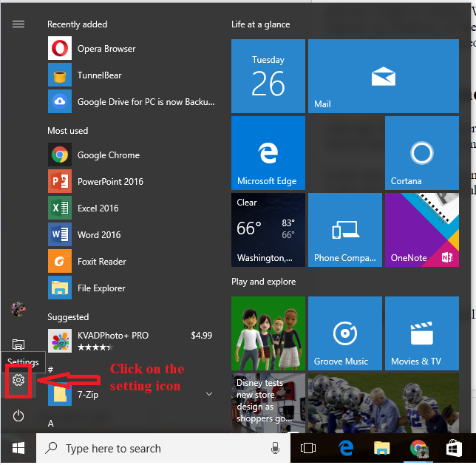This screenshot has width=476, height=465.
Task: Click the 'Type here to search' box
Action: coord(163,448)
